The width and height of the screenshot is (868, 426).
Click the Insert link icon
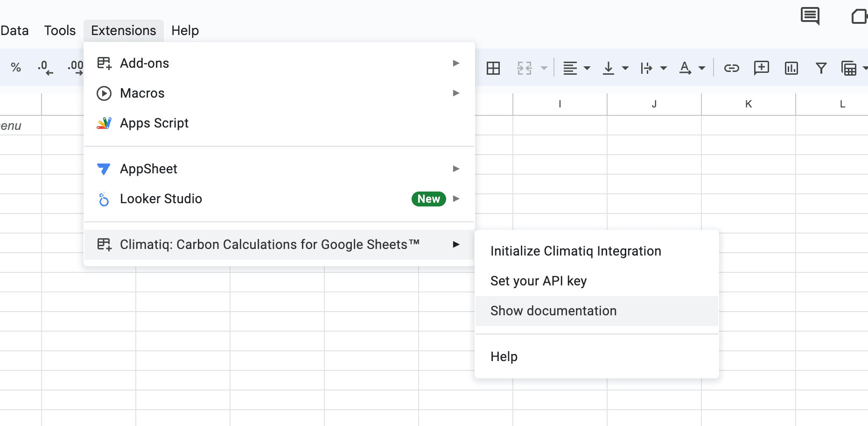[x=731, y=68]
